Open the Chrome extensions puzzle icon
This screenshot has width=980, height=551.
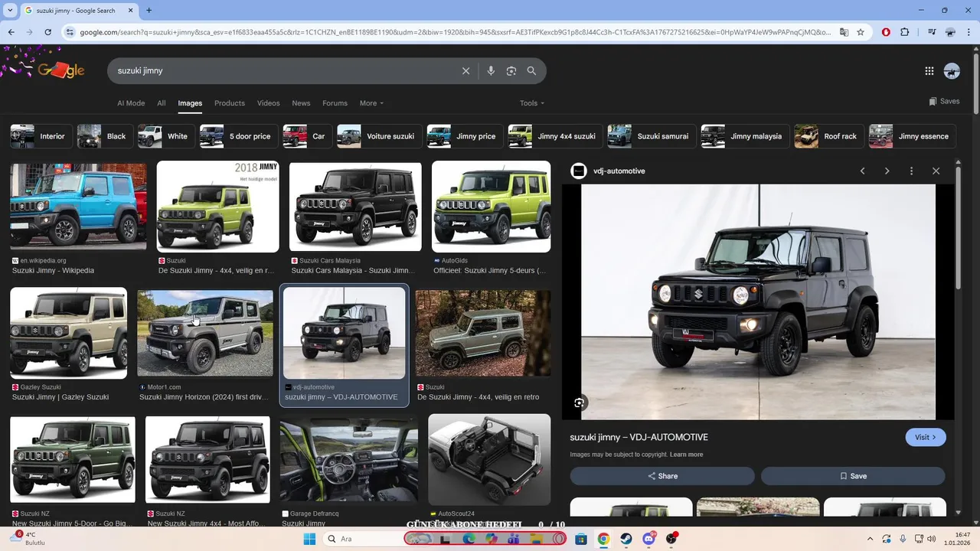(905, 32)
